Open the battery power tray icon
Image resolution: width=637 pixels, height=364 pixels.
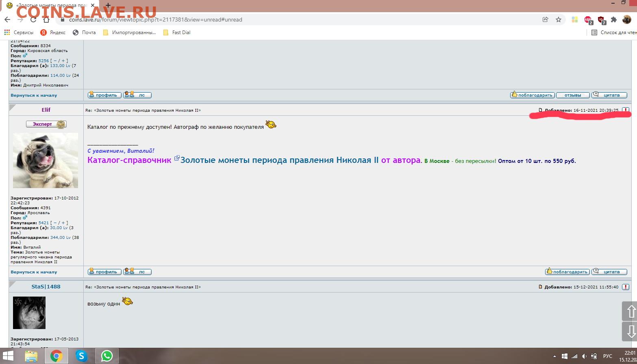coord(594,356)
